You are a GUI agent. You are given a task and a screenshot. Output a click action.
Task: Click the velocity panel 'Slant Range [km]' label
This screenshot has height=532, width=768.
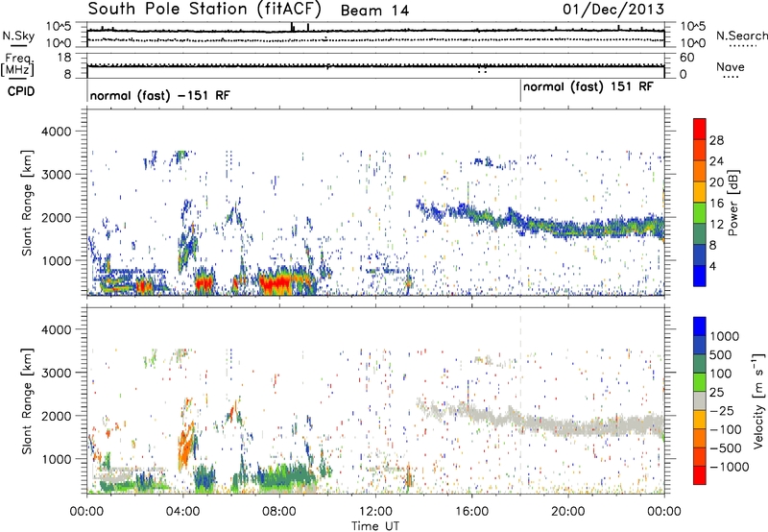click(x=27, y=400)
